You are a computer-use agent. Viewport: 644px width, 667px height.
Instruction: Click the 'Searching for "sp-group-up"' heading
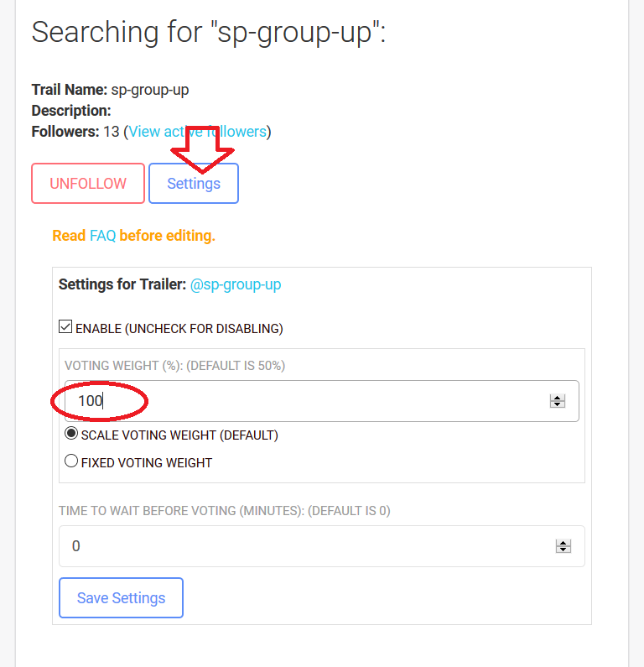[208, 32]
